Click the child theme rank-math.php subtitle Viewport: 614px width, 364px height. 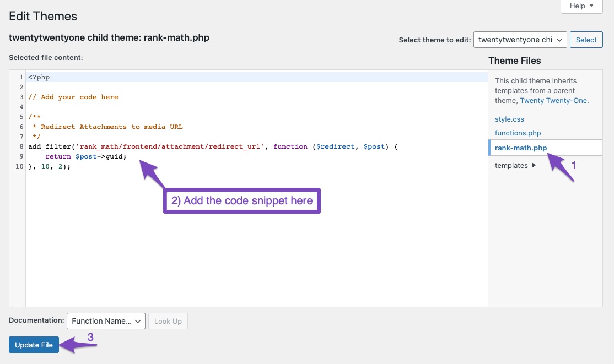click(x=109, y=37)
